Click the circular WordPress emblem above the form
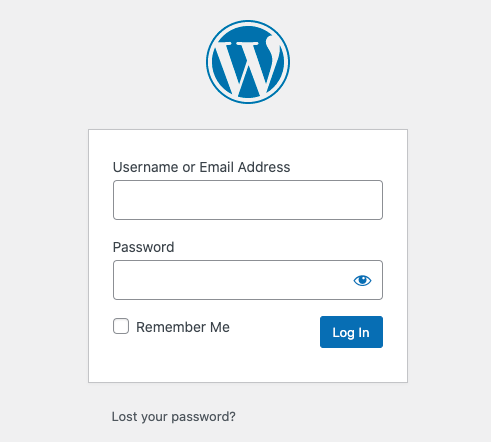This screenshot has width=491, height=442. click(x=248, y=62)
